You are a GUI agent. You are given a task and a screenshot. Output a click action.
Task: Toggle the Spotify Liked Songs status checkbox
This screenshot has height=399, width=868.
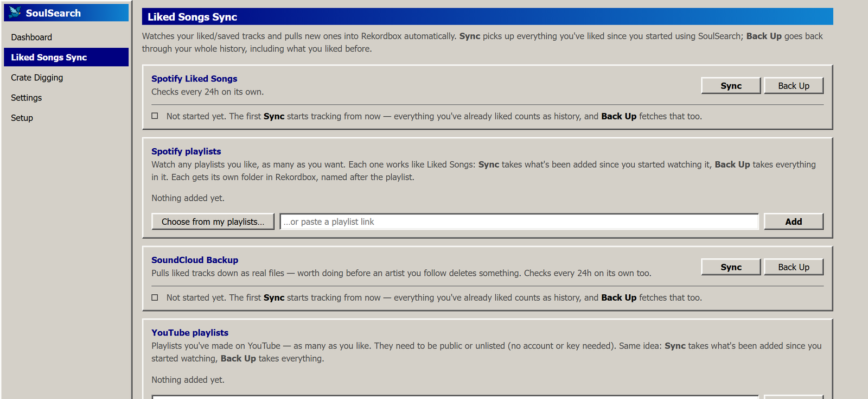tap(155, 116)
